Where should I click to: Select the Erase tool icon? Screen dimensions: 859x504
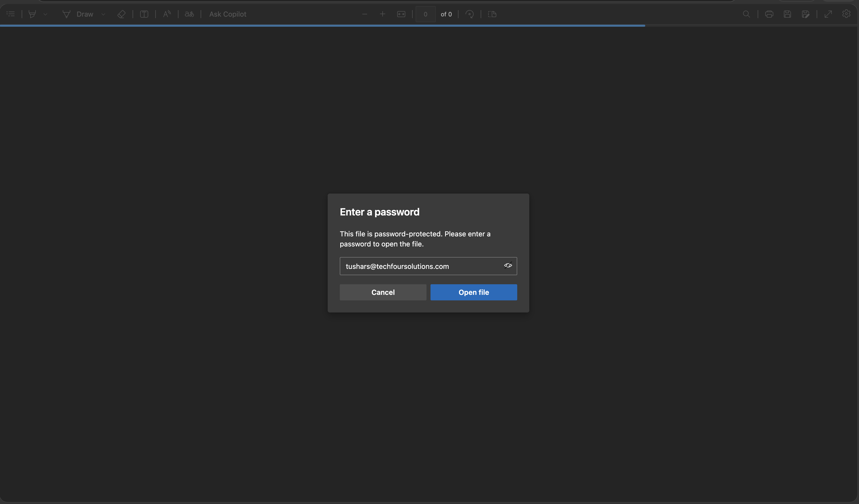[x=121, y=14]
